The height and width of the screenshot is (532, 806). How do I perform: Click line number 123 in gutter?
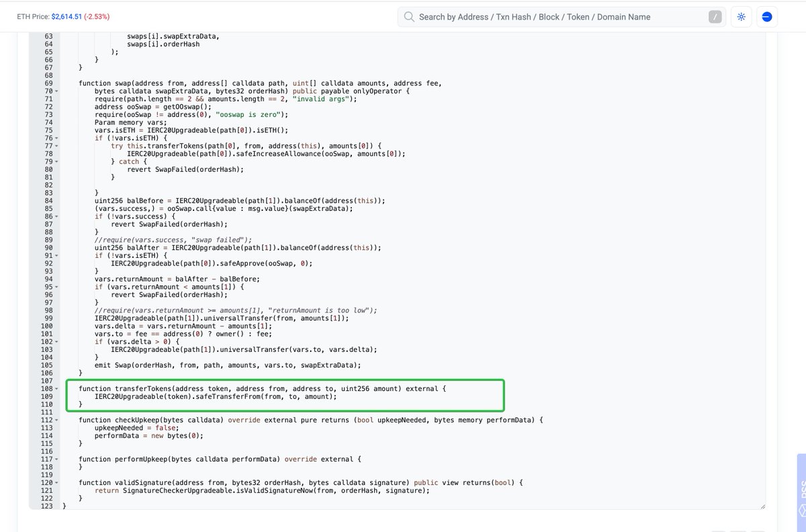(46, 506)
